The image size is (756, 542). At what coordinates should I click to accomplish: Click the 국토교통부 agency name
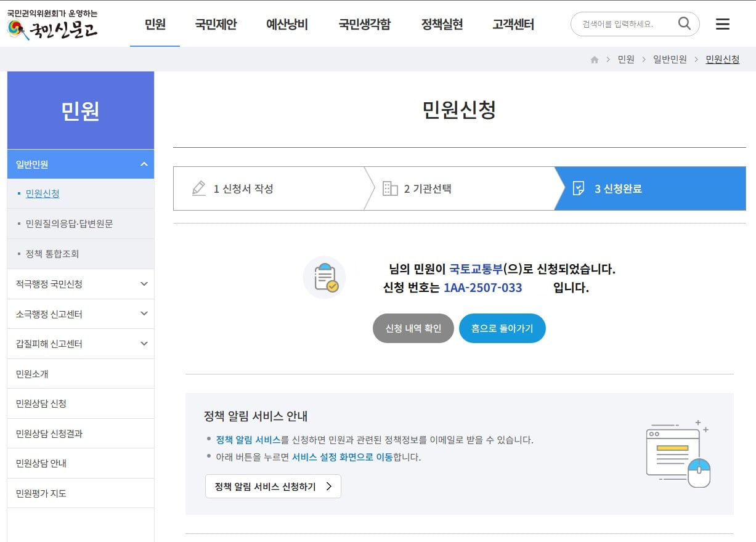click(x=476, y=269)
